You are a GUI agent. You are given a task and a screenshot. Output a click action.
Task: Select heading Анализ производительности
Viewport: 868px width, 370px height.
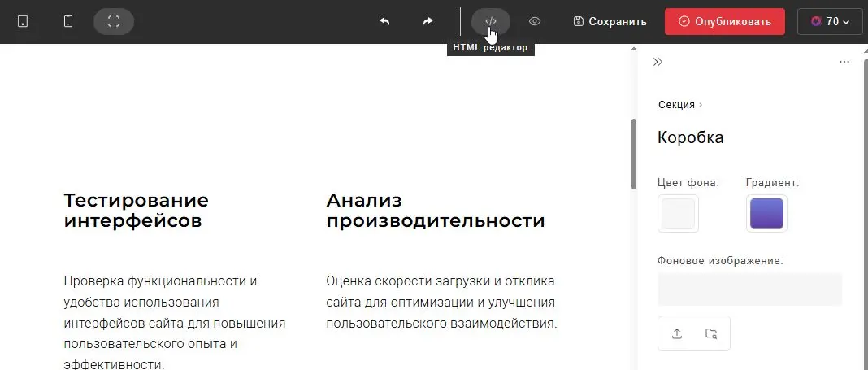tap(436, 211)
